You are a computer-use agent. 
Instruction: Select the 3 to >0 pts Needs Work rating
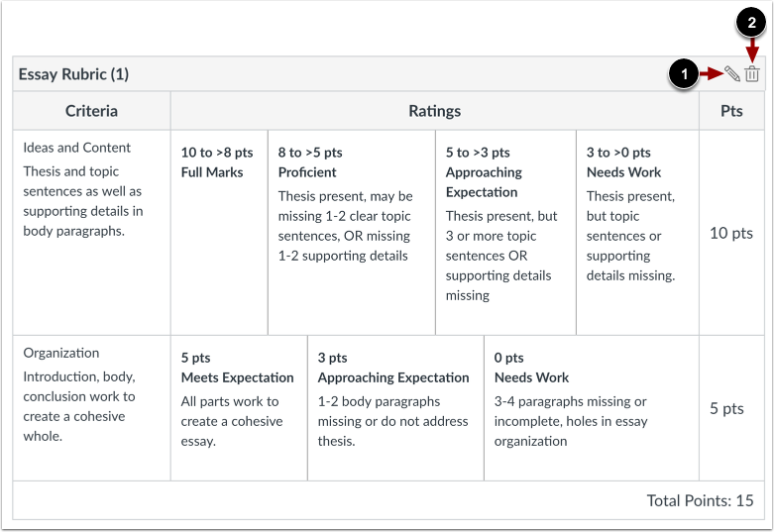tap(637, 233)
